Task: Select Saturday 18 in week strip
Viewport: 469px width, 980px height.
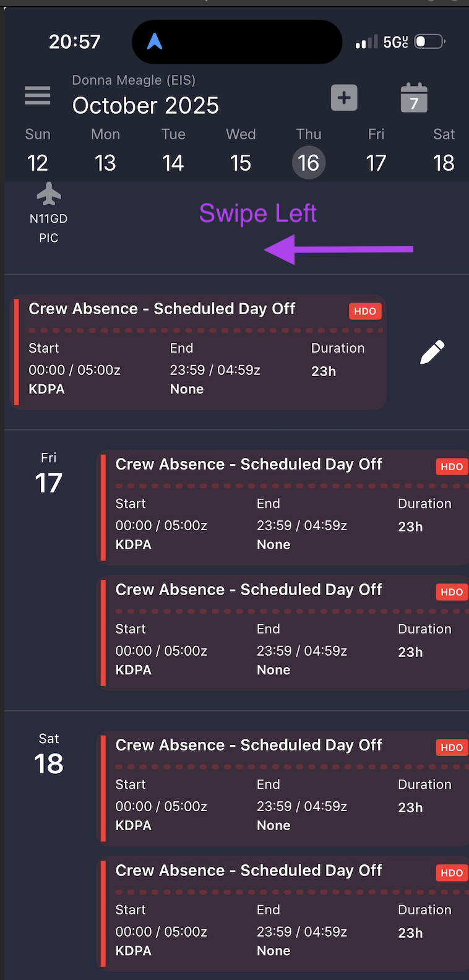Action: click(x=444, y=162)
